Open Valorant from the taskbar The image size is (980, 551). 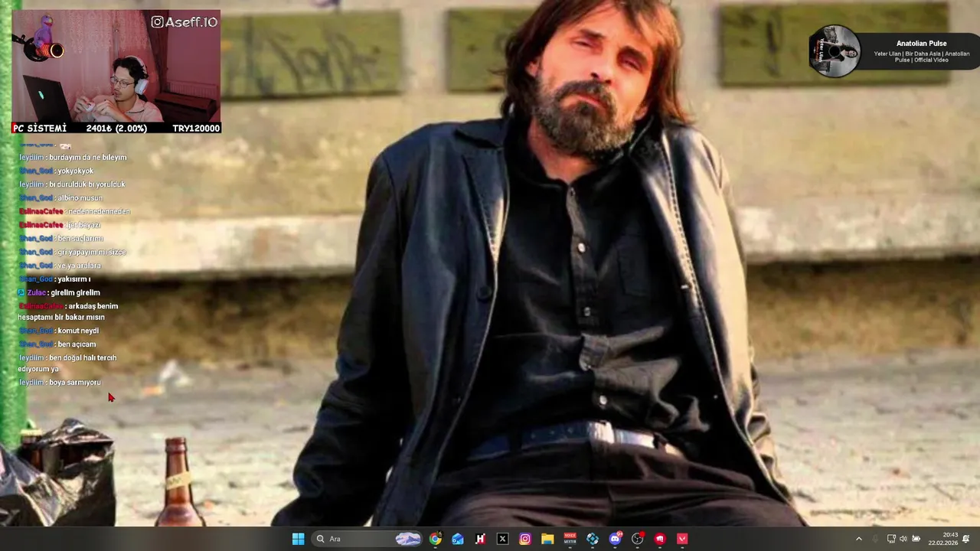click(x=682, y=539)
